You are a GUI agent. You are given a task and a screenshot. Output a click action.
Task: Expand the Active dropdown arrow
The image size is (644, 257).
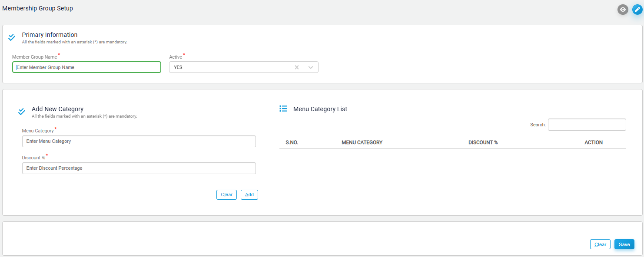click(311, 67)
